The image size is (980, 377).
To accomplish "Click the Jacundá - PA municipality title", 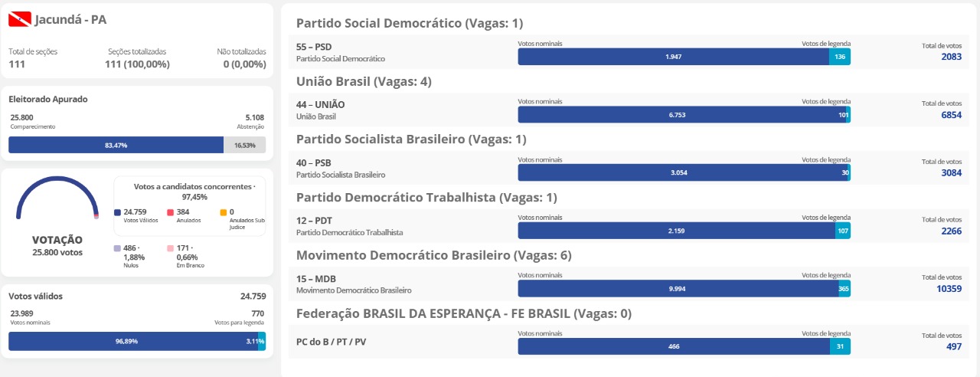I will point(70,20).
